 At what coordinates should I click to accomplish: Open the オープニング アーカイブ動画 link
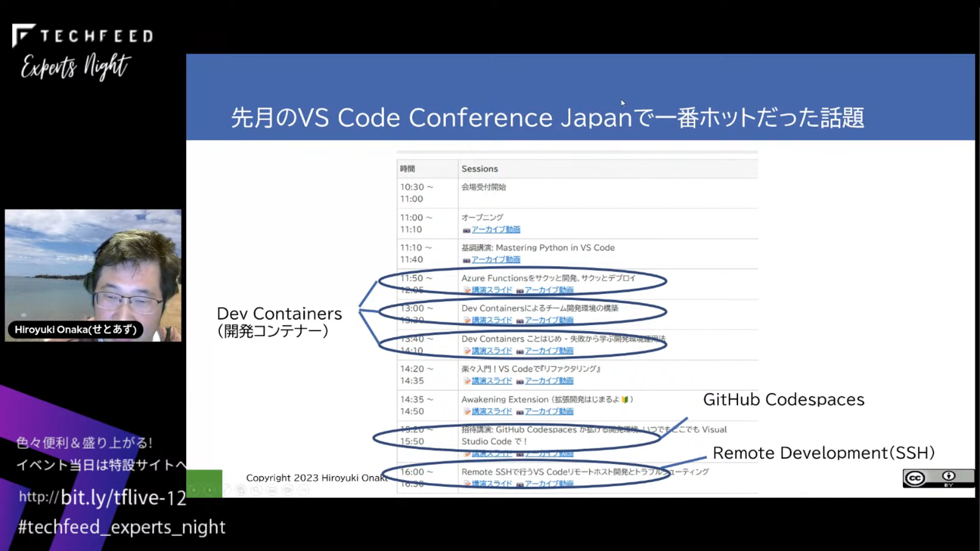click(495, 230)
